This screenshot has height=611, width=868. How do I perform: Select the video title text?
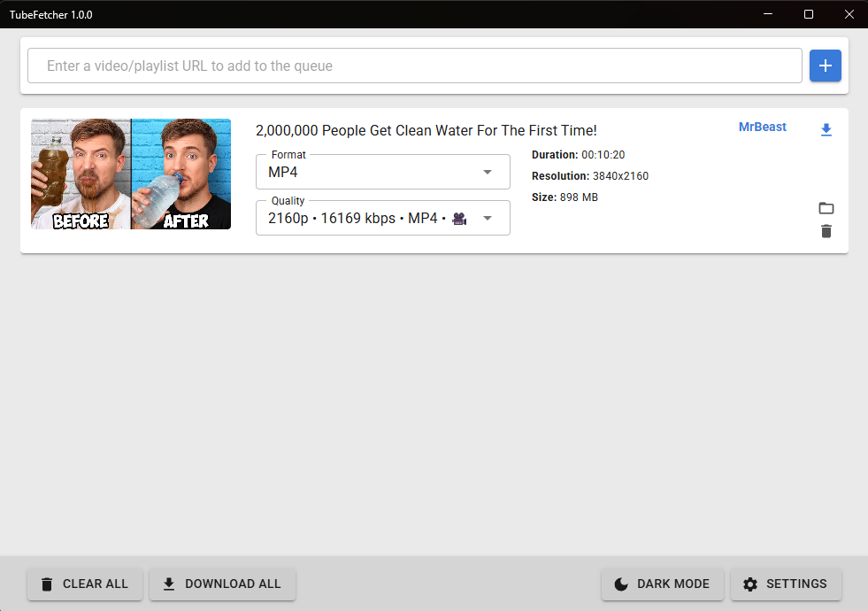click(x=427, y=130)
